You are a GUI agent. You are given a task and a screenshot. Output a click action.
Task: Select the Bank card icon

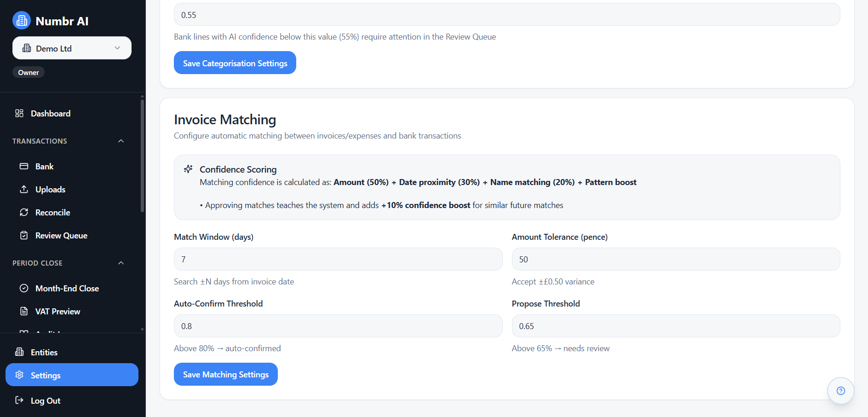(24, 166)
